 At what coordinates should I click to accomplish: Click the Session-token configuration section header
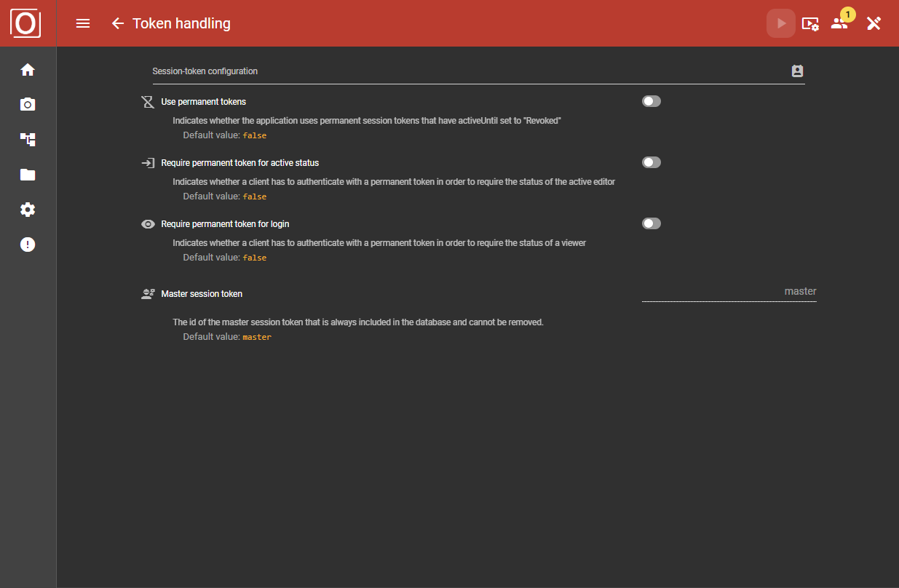[x=205, y=71]
